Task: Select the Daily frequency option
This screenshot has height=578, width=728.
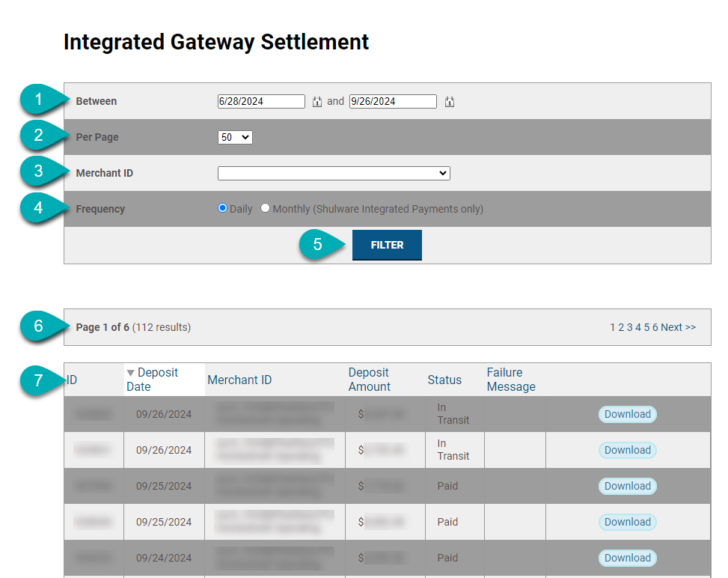Action: (x=223, y=209)
